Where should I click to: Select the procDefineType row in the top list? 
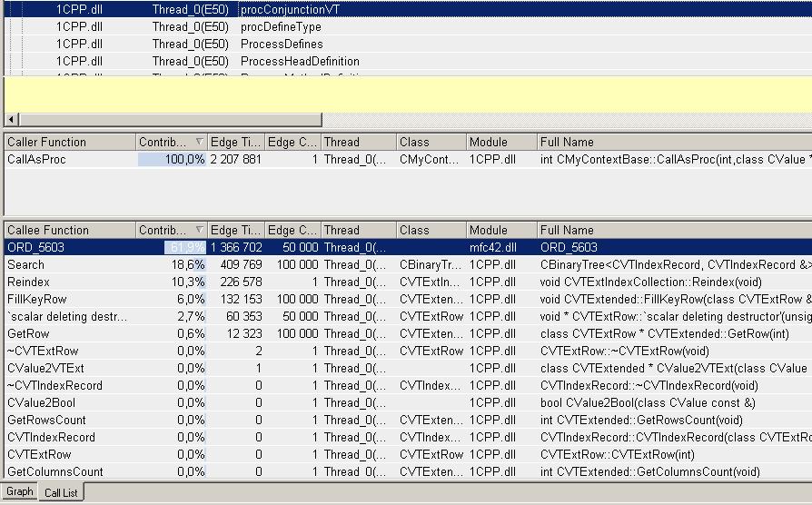click(x=282, y=26)
